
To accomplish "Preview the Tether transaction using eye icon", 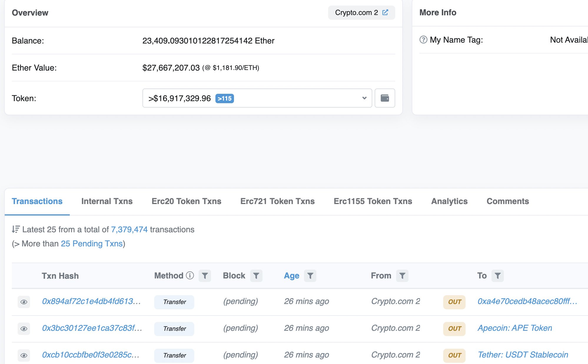I will [x=24, y=355].
